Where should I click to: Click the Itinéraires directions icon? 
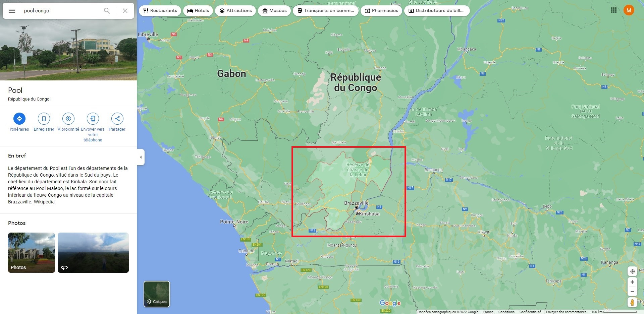19,119
